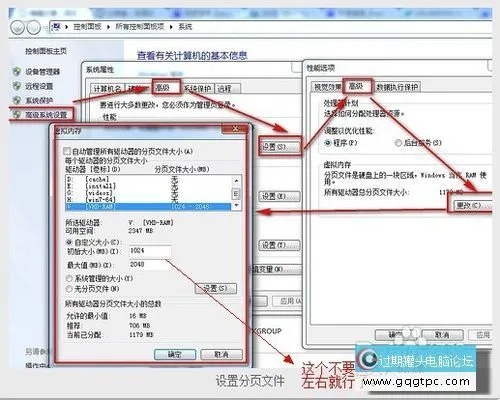This screenshot has height=400, width=500.
Task: Click 系统 in the address breadcrumb
Action: (x=185, y=27)
